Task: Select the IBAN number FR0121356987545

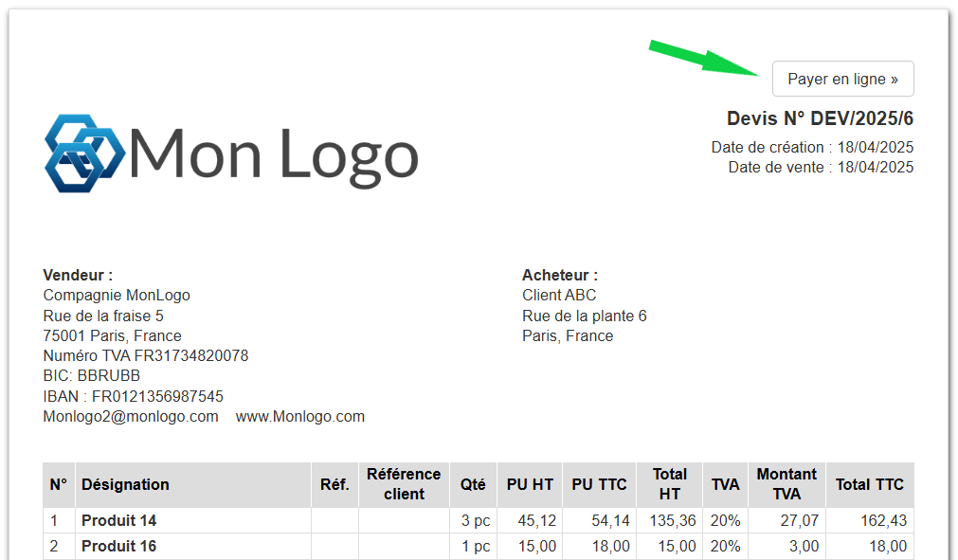Action: coord(133,396)
